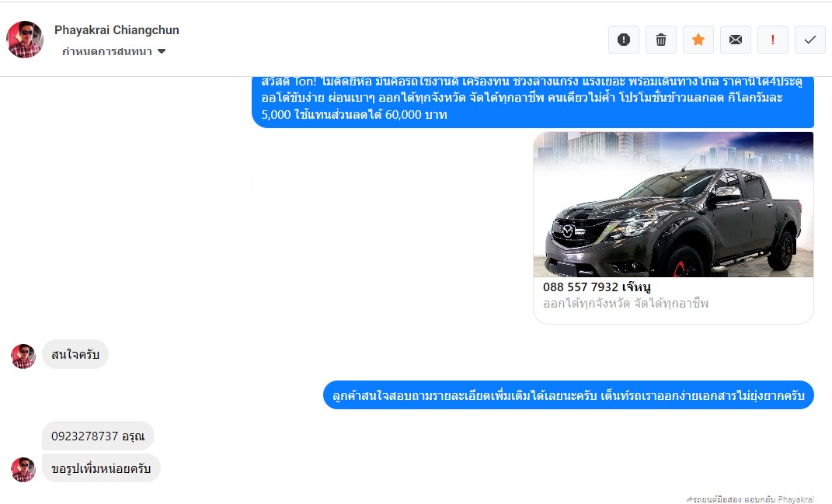The image size is (832, 504).
Task: Select the ขอรูปเพิ่มหน่อยครับ message bubble
Action: tap(101, 468)
